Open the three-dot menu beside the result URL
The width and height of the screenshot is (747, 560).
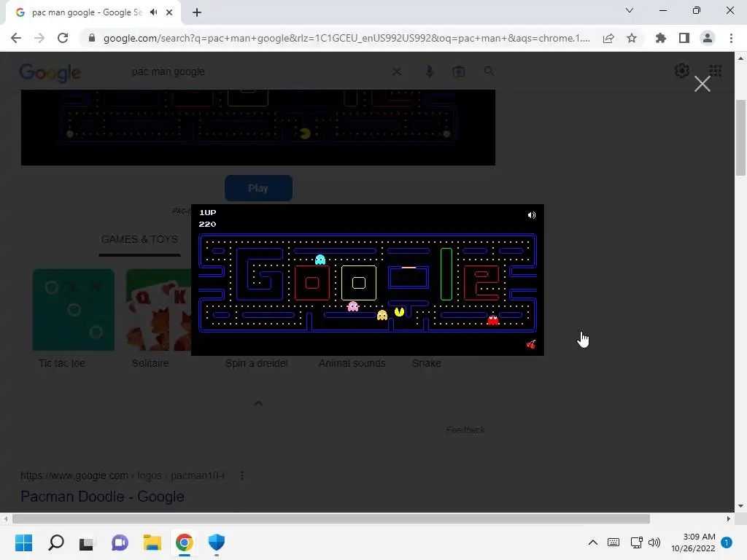tap(242, 475)
